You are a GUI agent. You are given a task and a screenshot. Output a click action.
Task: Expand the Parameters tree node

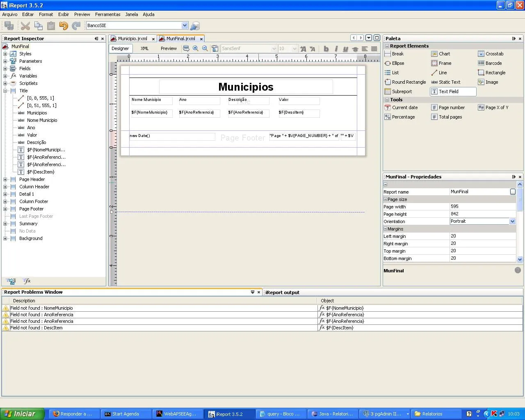tap(5, 61)
